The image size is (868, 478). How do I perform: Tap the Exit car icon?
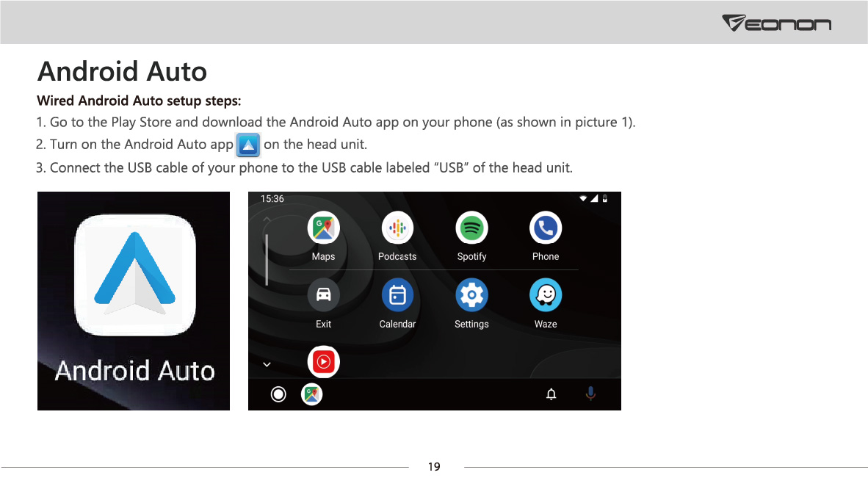point(323,295)
